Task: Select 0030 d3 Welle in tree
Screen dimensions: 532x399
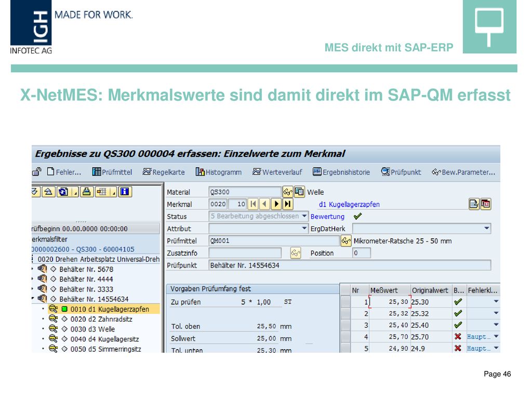Action: coord(92,329)
